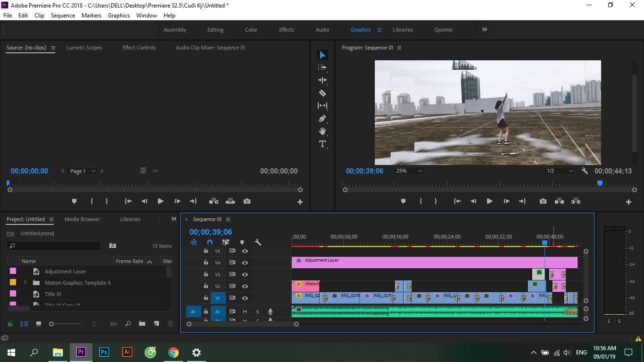Add a marker in the timeline

(x=242, y=242)
